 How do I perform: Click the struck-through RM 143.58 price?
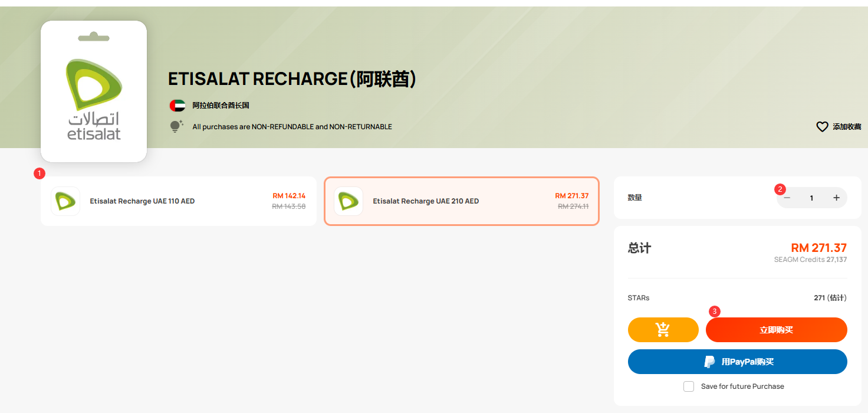289,206
